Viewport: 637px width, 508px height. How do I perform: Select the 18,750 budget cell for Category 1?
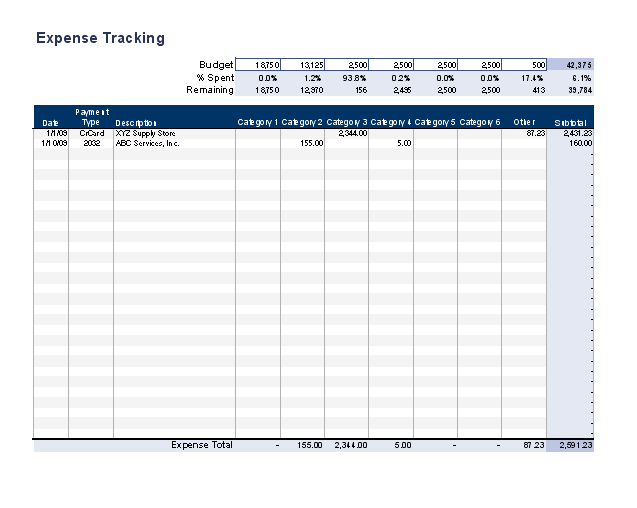point(258,65)
